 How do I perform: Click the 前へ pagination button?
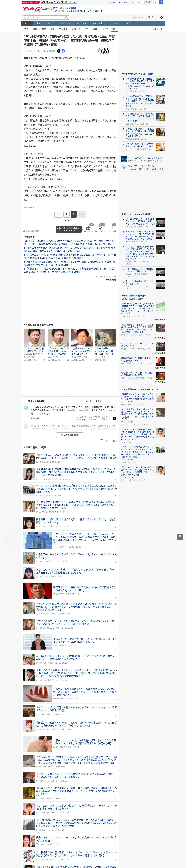59,214
